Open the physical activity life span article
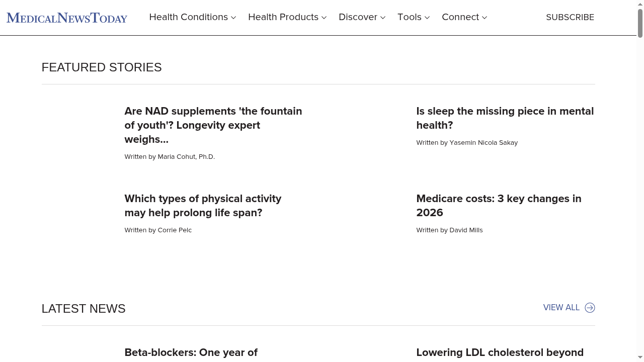 203,206
